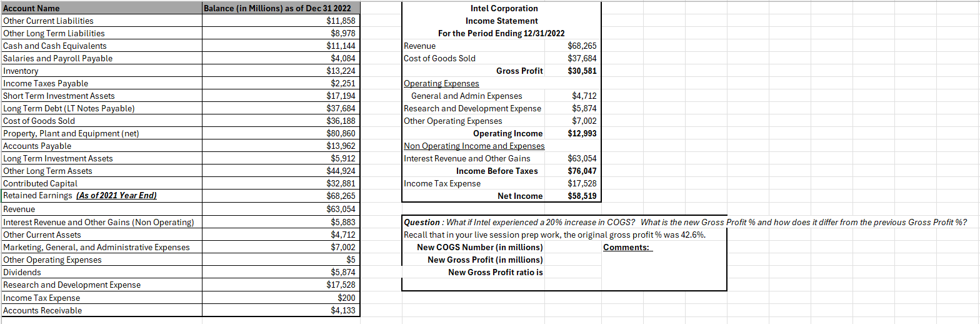
Task: Select the 'Net Income' label
Action: click(x=520, y=196)
